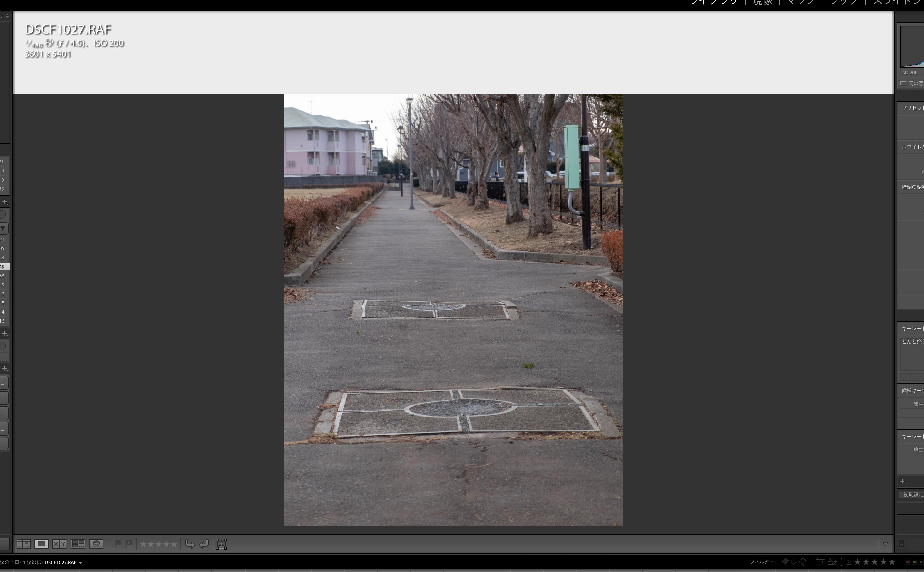The width and height of the screenshot is (924, 572).
Task: Open DSCF1027.RAF filmstrip source dropdown
Action: coord(80,562)
